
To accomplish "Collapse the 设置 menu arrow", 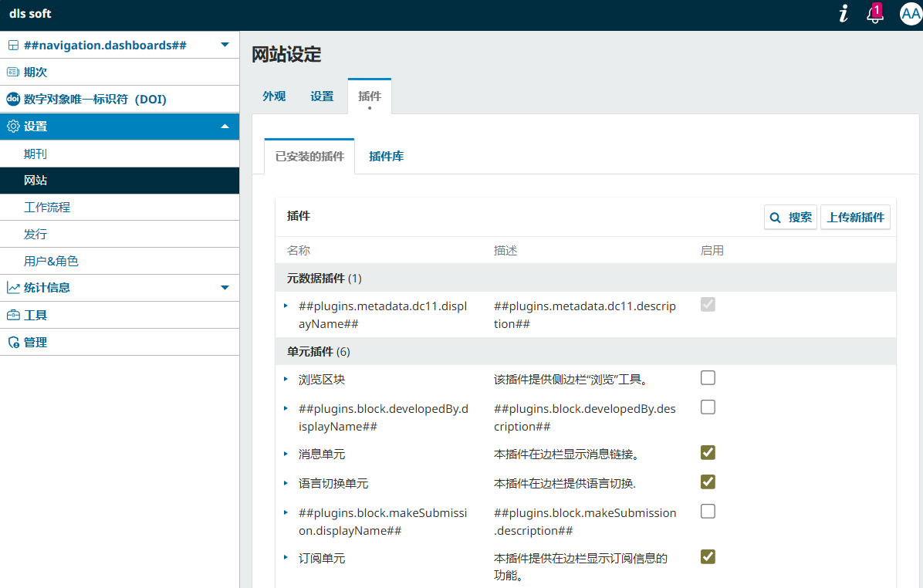I will [x=225, y=126].
